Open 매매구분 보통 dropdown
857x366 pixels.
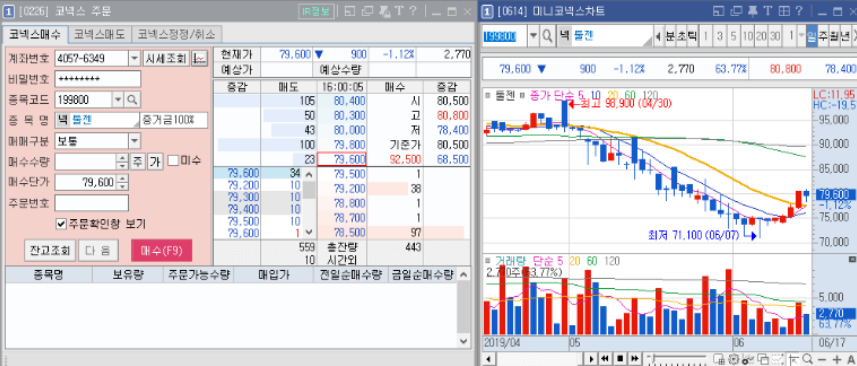(x=134, y=141)
